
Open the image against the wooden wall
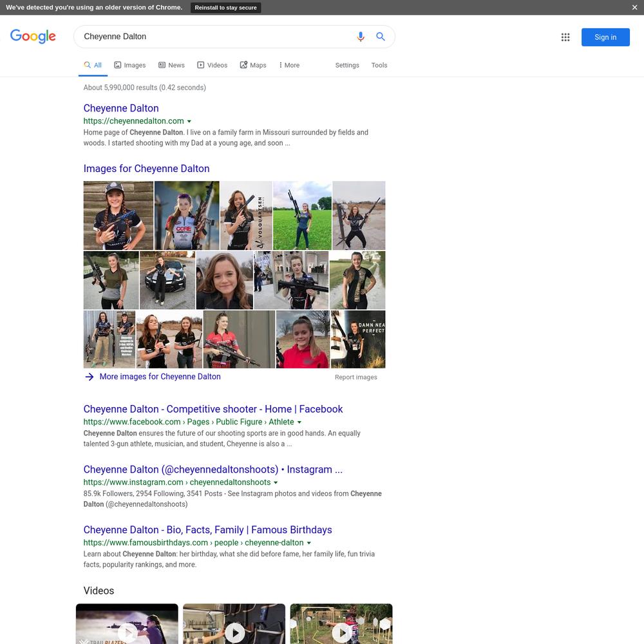tap(118, 216)
